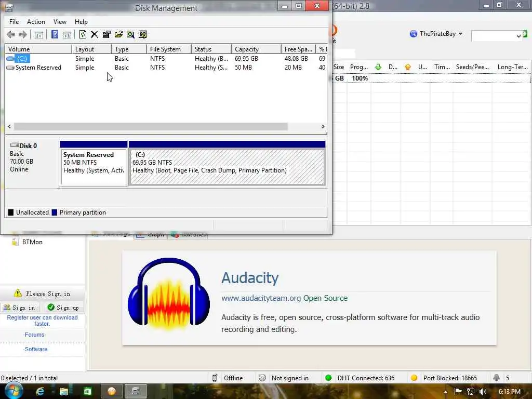The image size is (532, 399).
Task: Show hidden tray icons with the up arrow
Action: tap(445, 392)
